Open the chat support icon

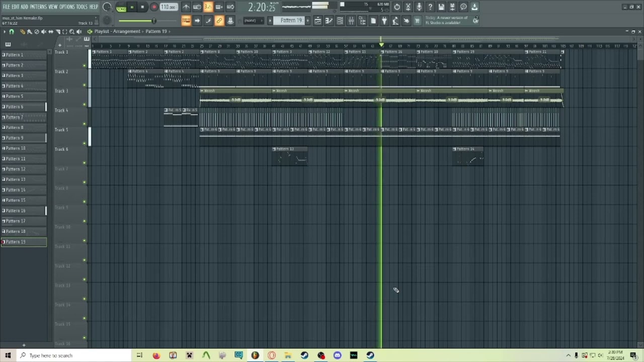463,7
